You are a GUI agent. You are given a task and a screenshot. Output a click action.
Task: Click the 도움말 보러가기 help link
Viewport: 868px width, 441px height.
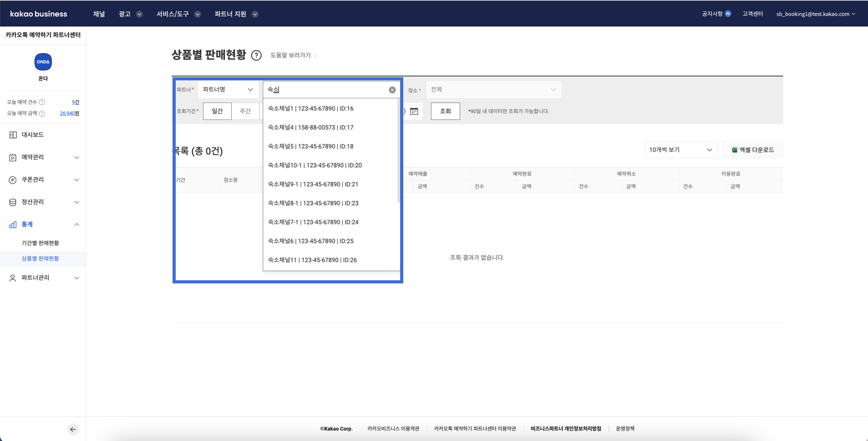click(293, 56)
